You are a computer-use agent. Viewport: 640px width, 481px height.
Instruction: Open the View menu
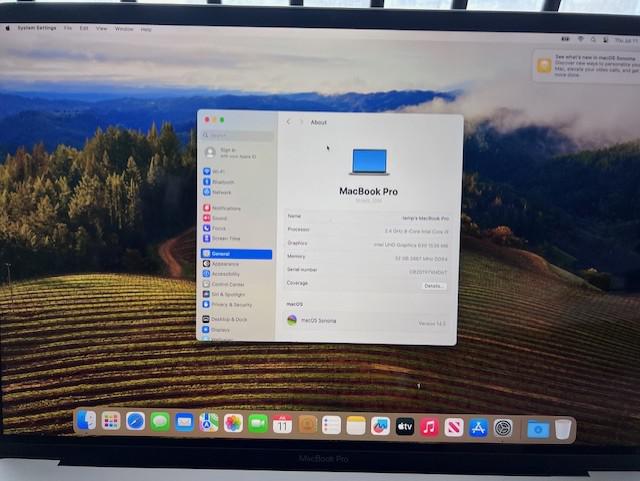(101, 29)
